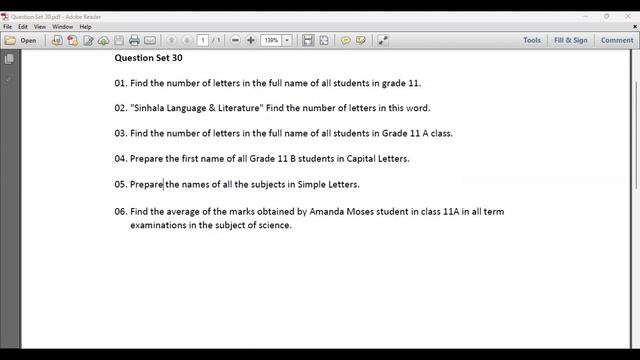This screenshot has height=360, width=640.
Task: Maximize the Adobe Reader window
Action: [607, 16]
